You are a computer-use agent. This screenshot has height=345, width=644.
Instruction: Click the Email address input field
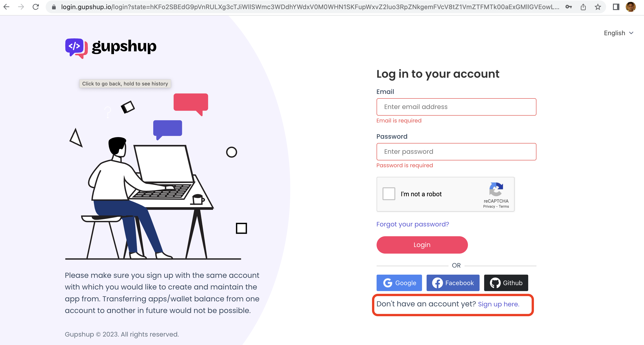tap(456, 107)
